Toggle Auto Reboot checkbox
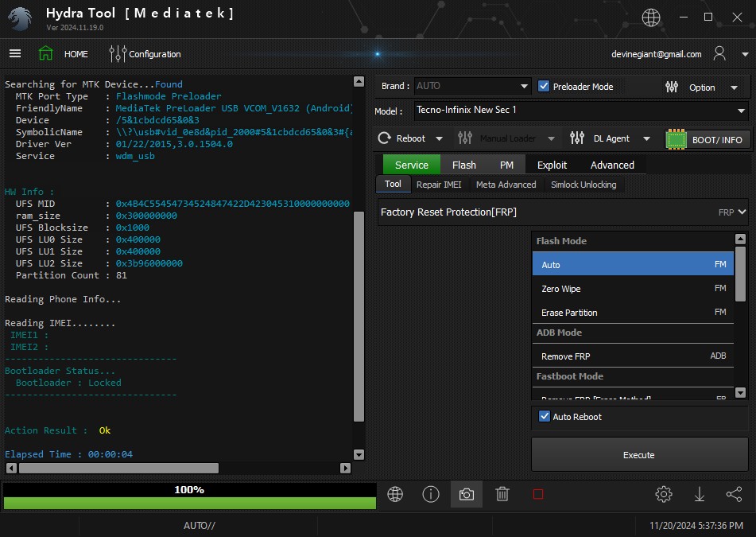 click(x=545, y=416)
